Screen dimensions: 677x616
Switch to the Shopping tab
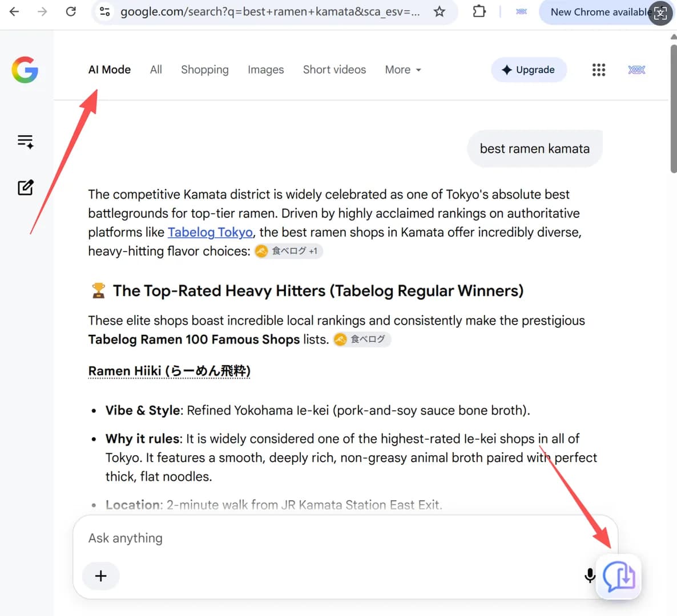[205, 70]
